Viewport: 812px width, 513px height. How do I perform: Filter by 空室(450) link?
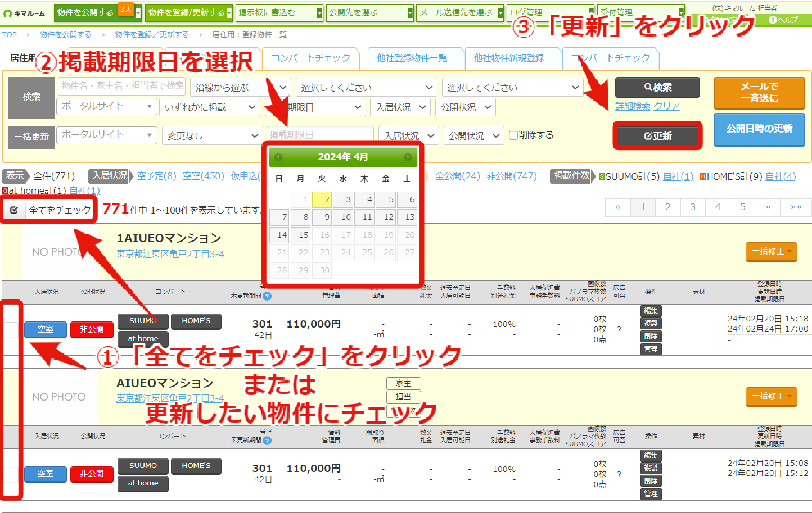pyautogui.click(x=204, y=176)
